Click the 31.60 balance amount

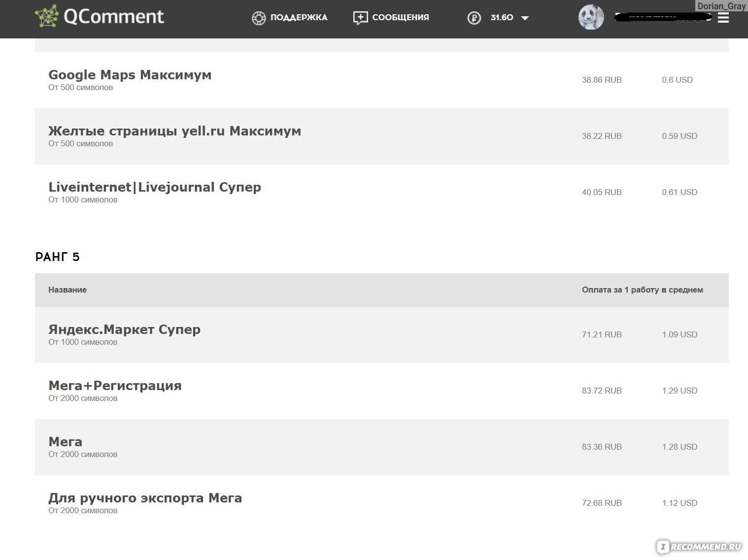pyautogui.click(x=502, y=17)
